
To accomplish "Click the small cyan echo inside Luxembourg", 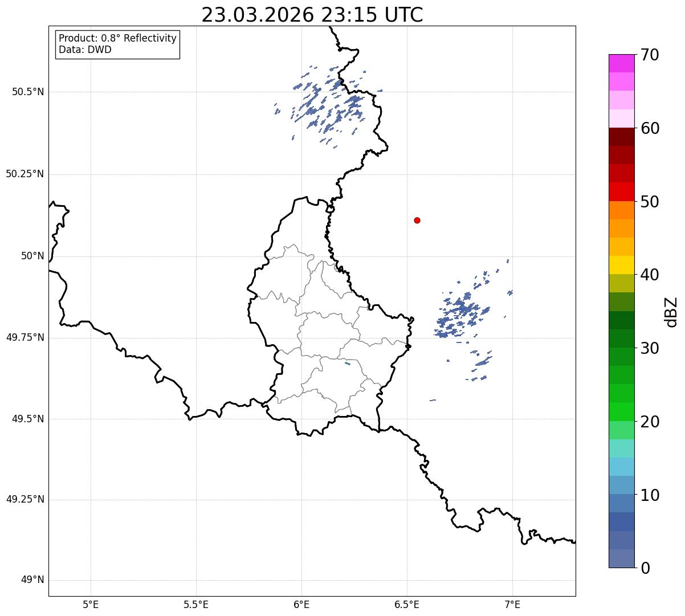I will (x=348, y=363).
